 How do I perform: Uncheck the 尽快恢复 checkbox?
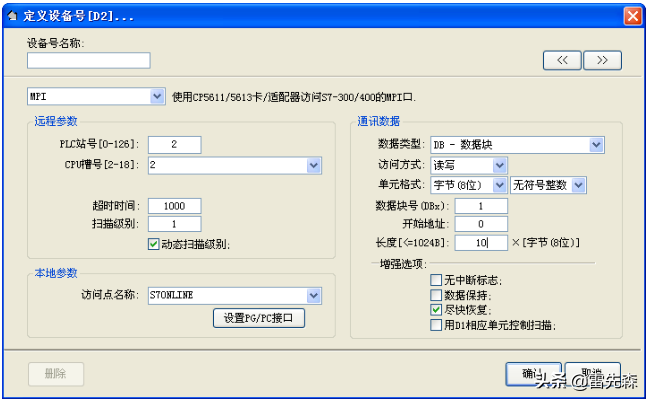436,310
